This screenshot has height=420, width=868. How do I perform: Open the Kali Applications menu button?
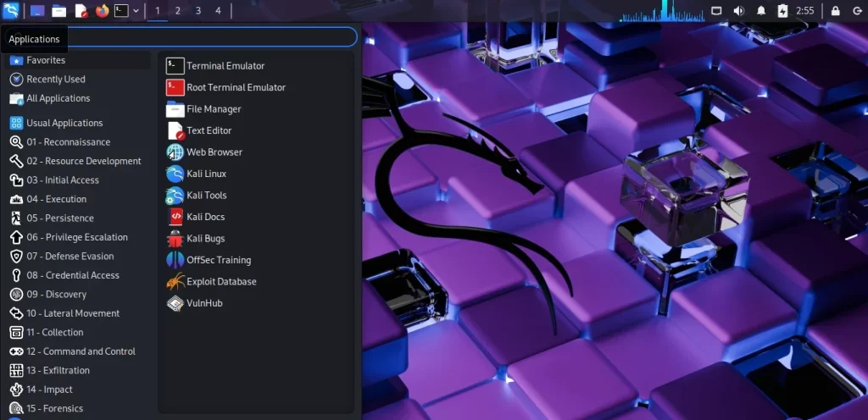pyautogui.click(x=11, y=10)
